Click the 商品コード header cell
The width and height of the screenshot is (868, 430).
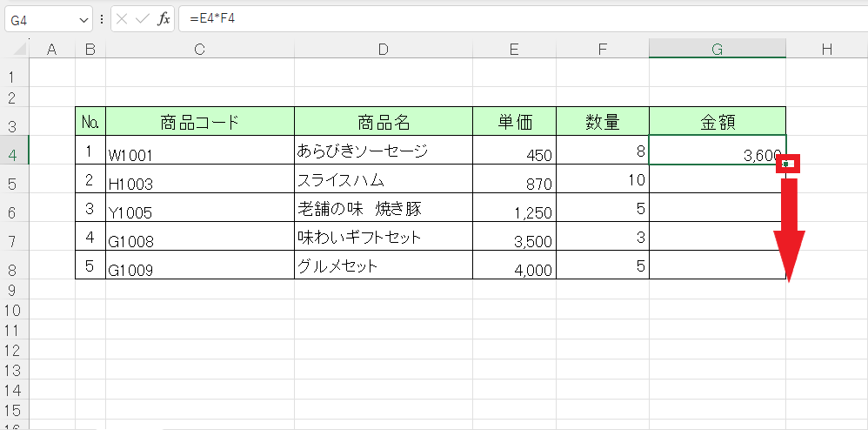coord(200,121)
